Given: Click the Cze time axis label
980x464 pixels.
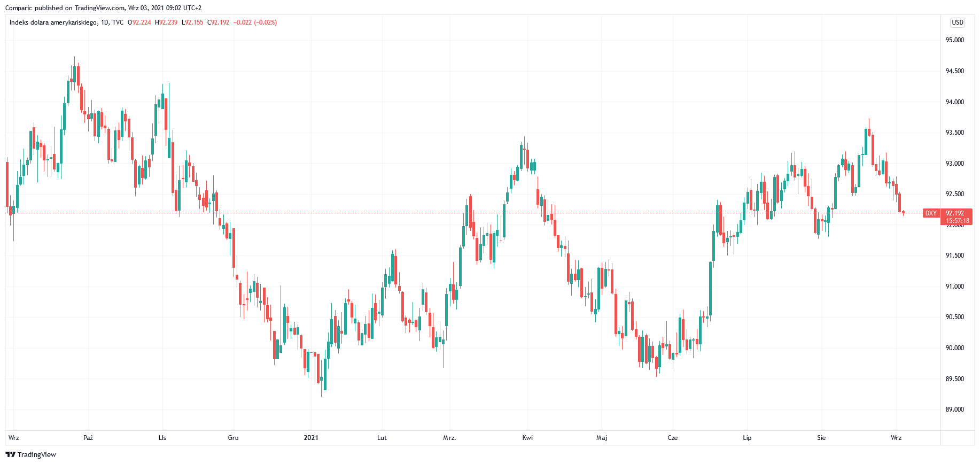Looking at the screenshot, I should pos(673,438).
